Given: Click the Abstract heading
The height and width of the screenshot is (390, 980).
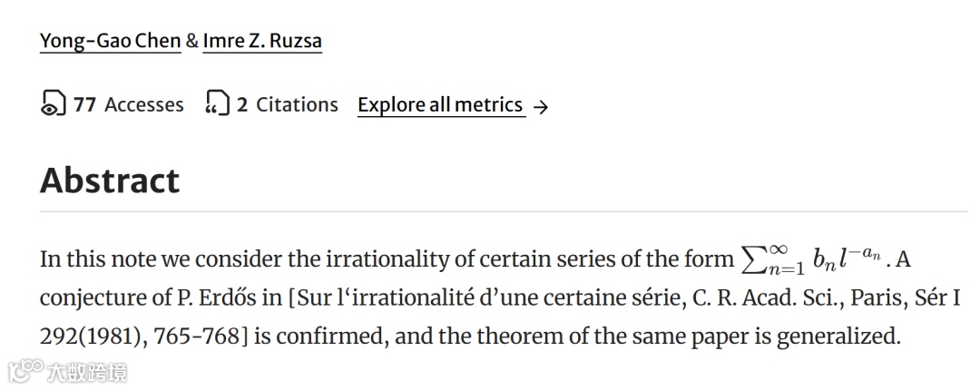Looking at the screenshot, I should pyautogui.click(x=110, y=180).
